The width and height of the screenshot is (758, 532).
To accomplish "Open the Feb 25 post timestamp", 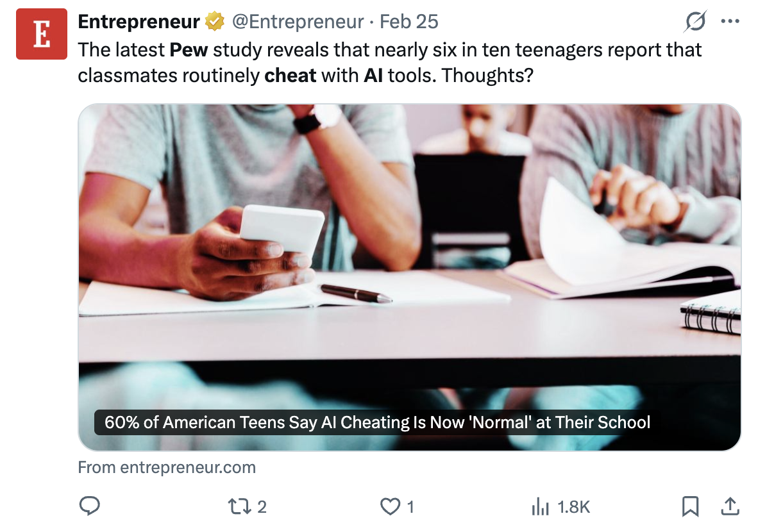I will coord(408,21).
